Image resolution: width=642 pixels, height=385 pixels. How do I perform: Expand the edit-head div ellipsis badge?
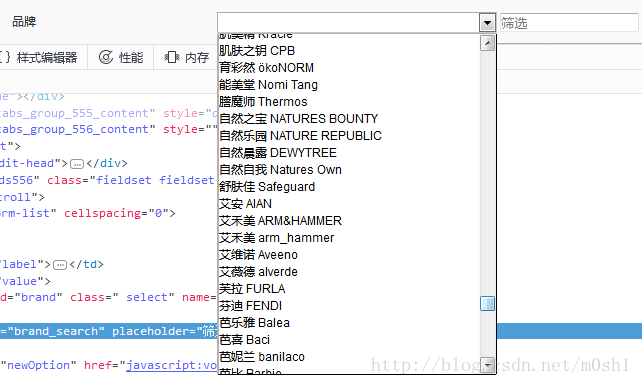click(77, 164)
